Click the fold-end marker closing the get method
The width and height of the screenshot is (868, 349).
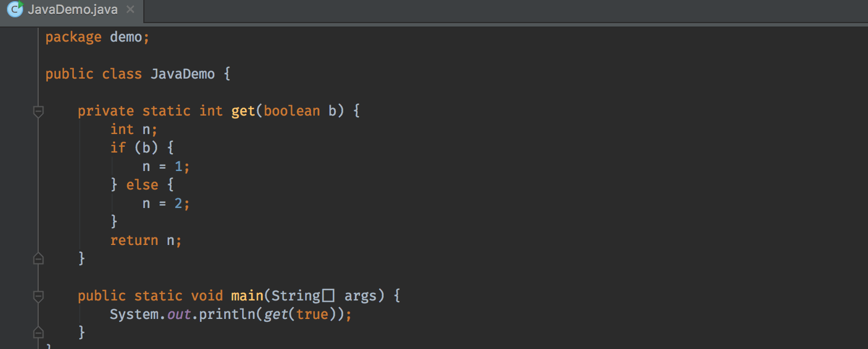38,258
